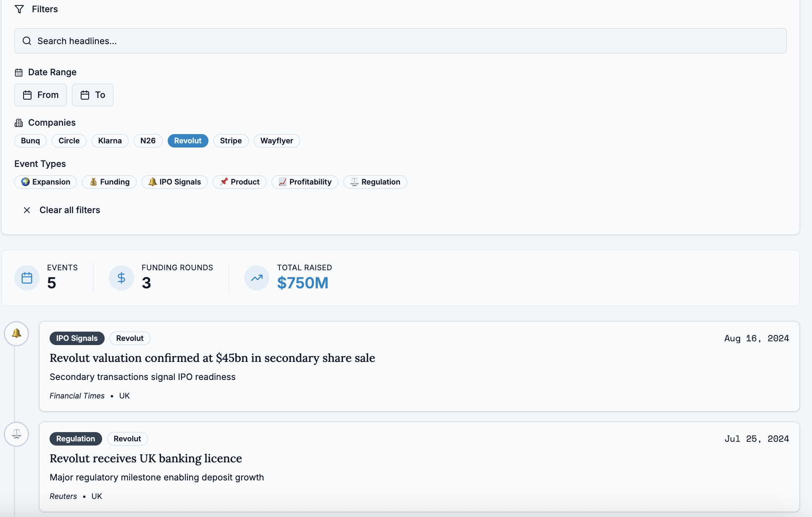Click Clear all filters
This screenshot has width=812, height=517.
click(69, 210)
